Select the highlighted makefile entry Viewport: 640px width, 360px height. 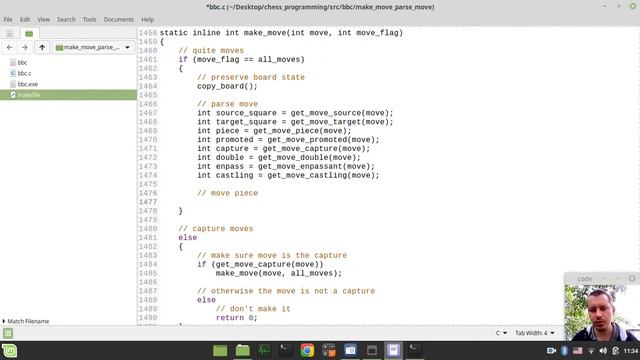pos(68,95)
